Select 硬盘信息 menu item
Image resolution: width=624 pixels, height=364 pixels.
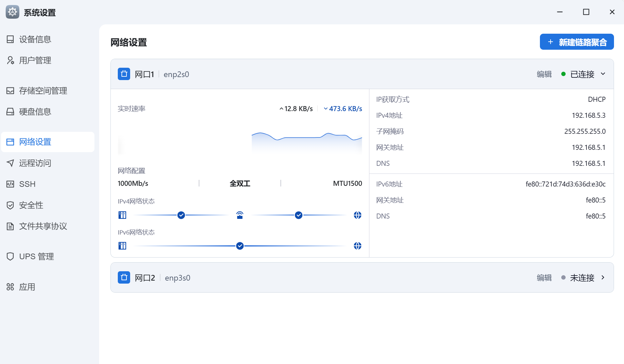(x=48, y=112)
